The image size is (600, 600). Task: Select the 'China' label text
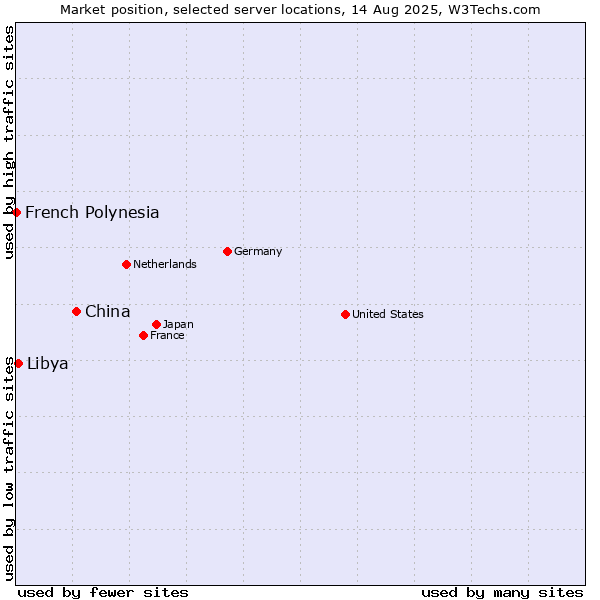108,311
